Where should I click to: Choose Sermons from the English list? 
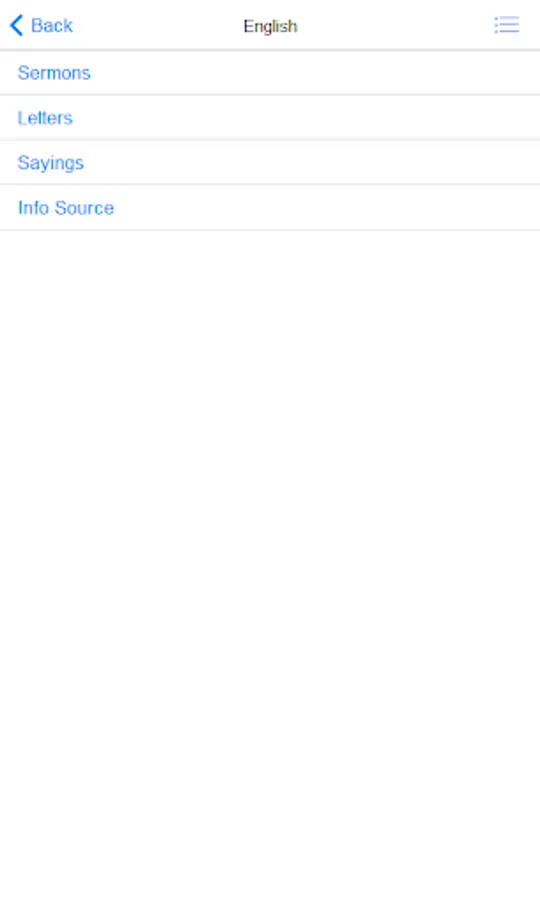[270, 73]
